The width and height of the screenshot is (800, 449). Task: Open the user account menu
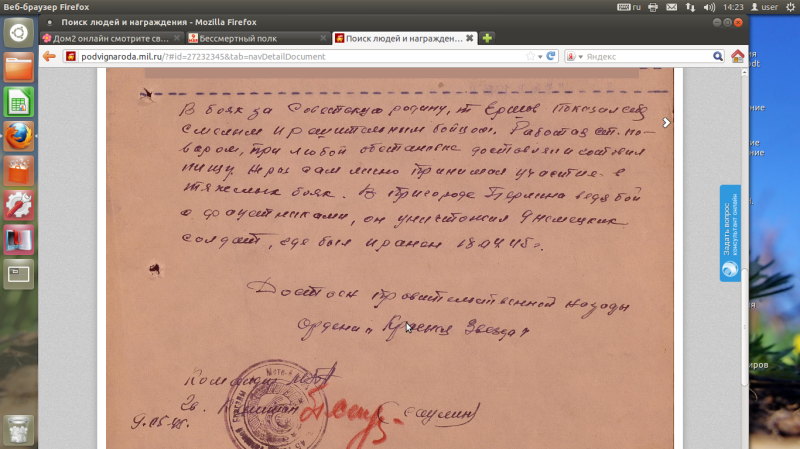point(764,7)
